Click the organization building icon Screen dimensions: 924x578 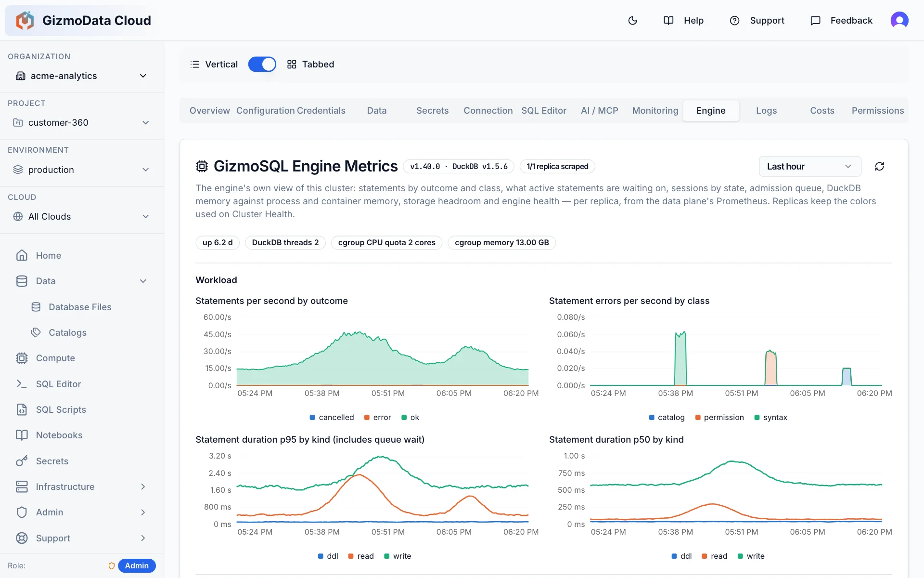(21, 76)
